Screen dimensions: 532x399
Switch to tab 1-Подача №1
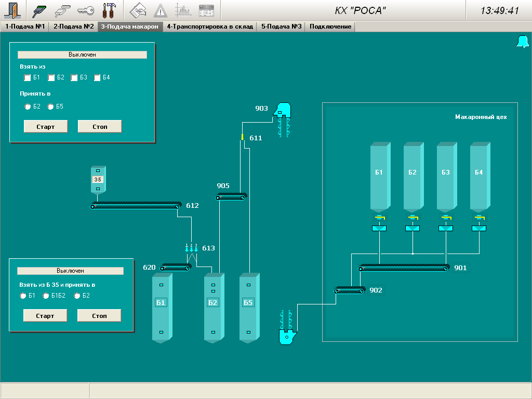click(24, 26)
